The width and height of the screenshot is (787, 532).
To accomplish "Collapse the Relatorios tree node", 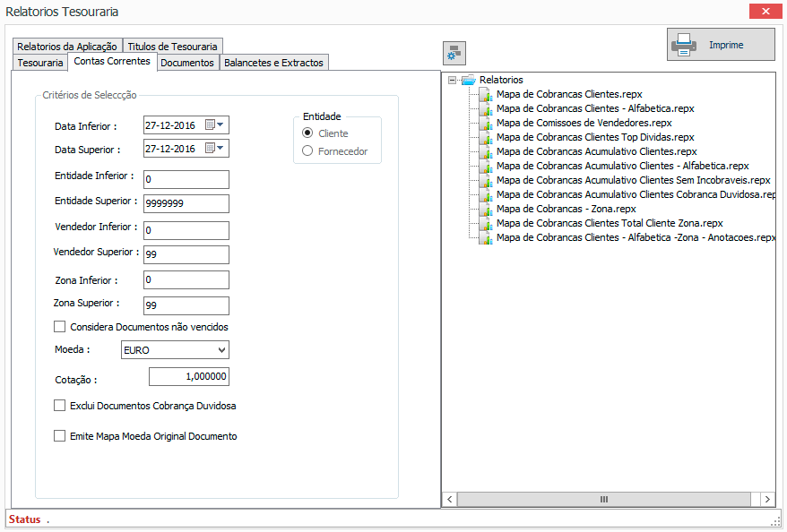I will [453, 81].
